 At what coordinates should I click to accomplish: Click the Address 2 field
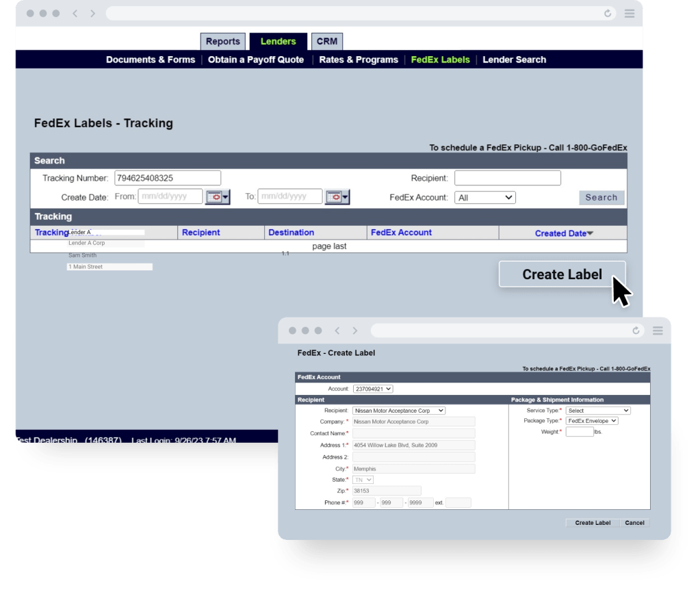(414, 456)
